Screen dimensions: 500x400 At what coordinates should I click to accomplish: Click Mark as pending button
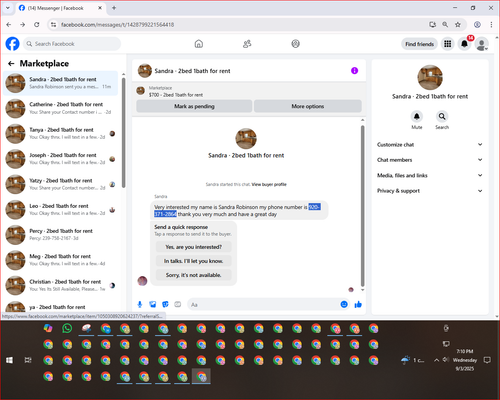pos(194,106)
